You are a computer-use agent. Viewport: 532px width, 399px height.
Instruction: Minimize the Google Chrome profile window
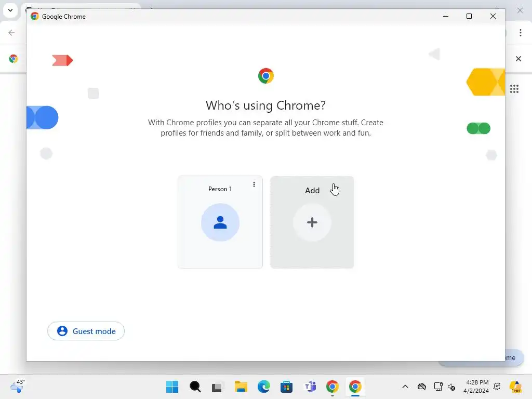point(446,16)
